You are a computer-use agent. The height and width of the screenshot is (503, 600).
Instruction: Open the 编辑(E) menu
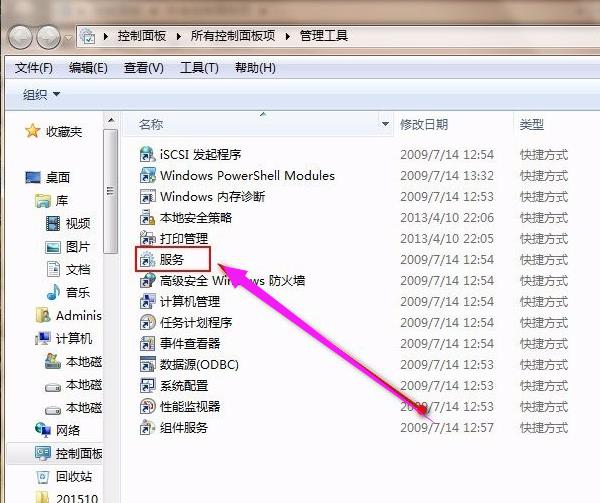(x=88, y=68)
